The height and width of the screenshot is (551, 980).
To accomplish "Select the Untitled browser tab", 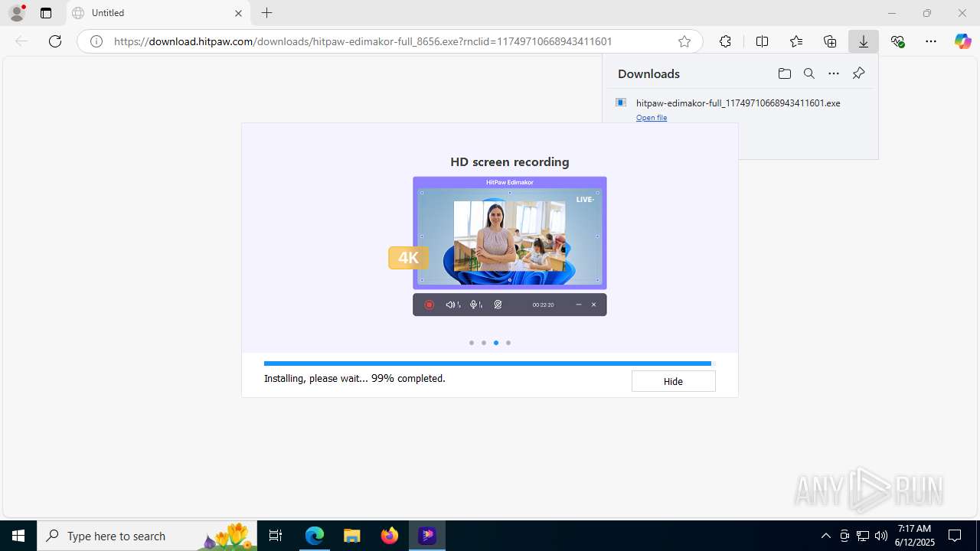I will click(x=157, y=13).
